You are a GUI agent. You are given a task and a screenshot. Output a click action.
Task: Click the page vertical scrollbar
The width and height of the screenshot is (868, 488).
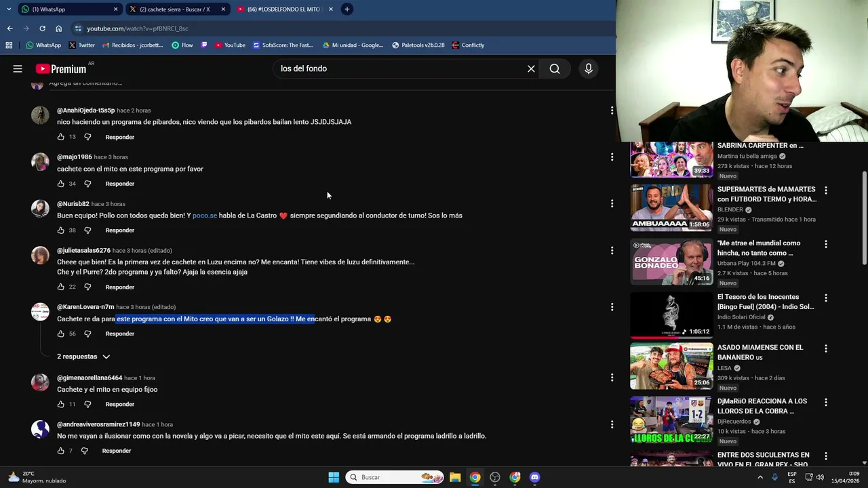click(x=864, y=218)
